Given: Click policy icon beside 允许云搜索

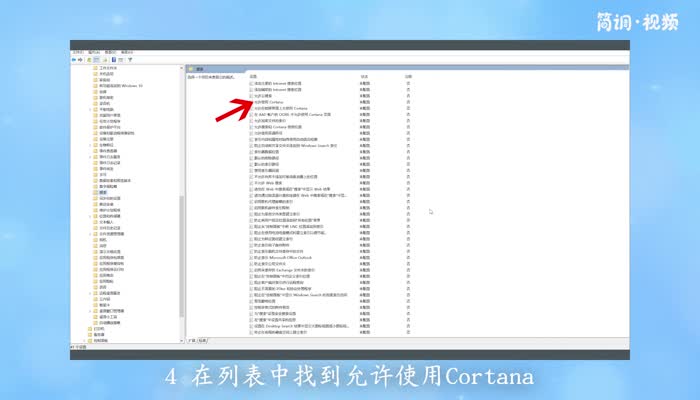Looking at the screenshot, I should [251, 96].
